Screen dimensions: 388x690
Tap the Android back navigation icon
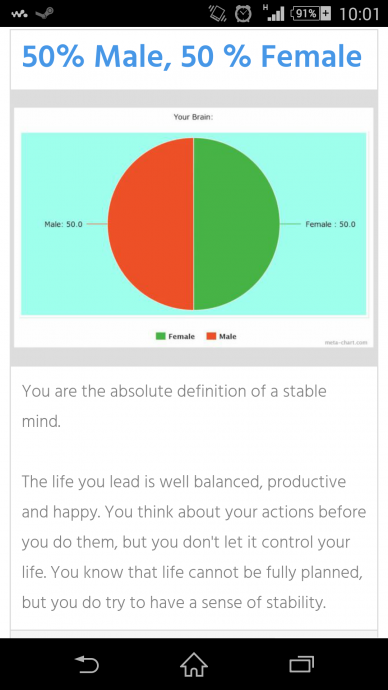pyautogui.click(x=87, y=664)
